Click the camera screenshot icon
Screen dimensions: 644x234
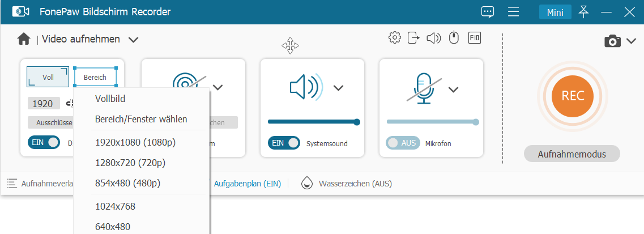(x=612, y=41)
